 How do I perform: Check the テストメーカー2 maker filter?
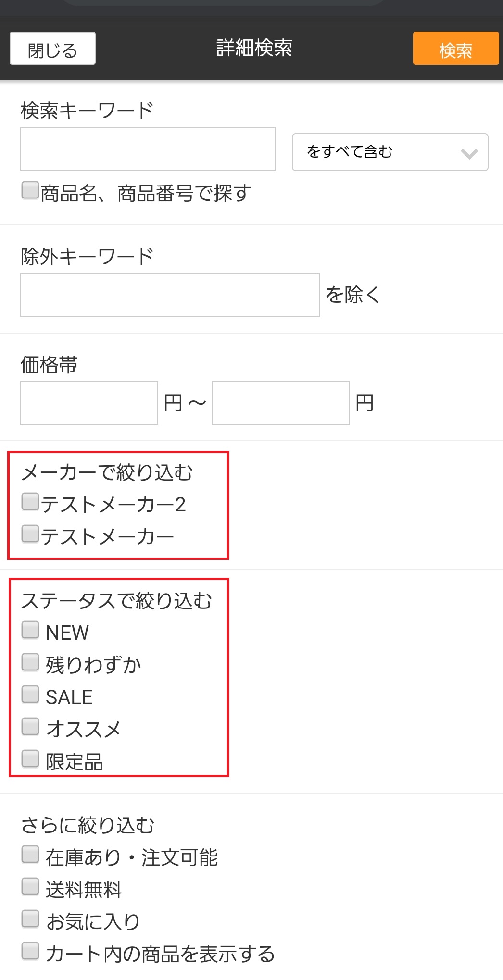(x=30, y=502)
